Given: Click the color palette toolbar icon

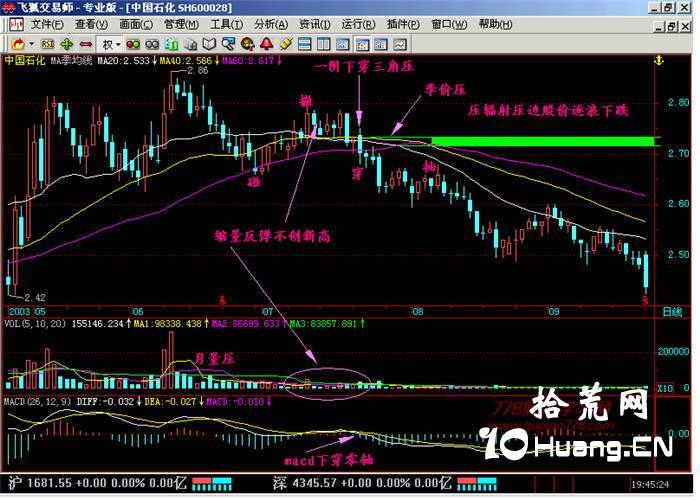Looking at the screenshot, I should click(247, 44).
